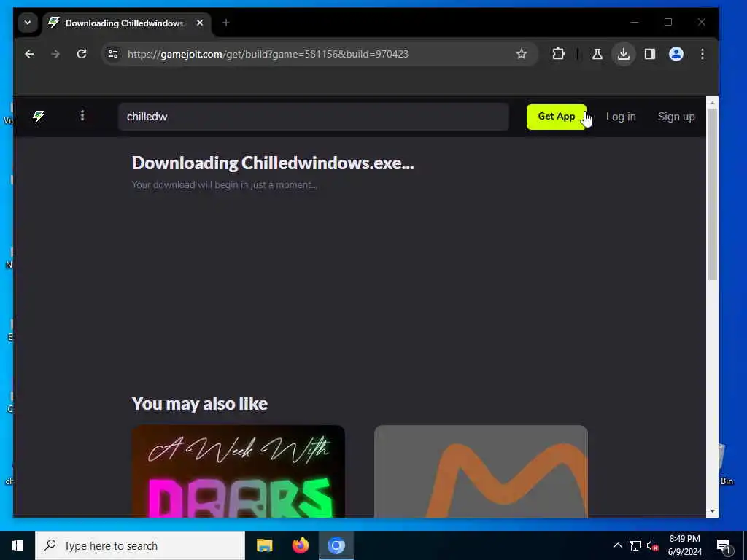Maximize the Chrome window
Image resolution: width=747 pixels, height=560 pixels.
668,23
